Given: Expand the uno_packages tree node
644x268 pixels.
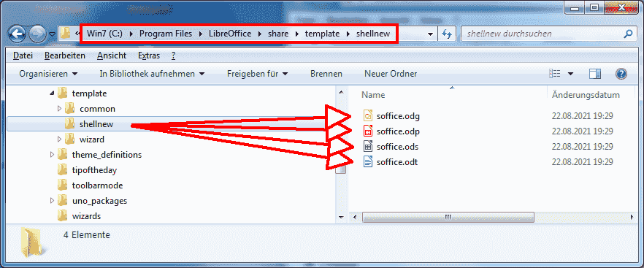Looking at the screenshot, I should pos(52,201).
